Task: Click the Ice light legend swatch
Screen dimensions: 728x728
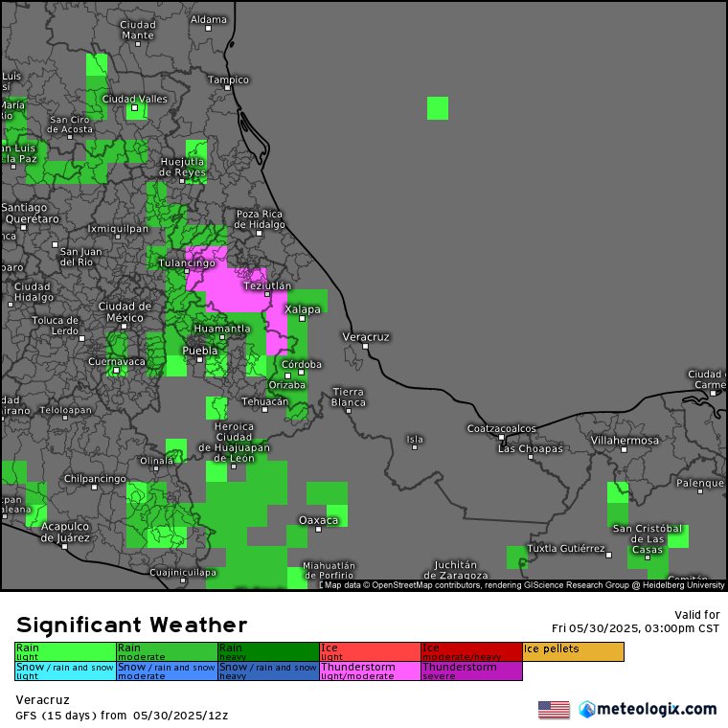Action: tap(371, 652)
